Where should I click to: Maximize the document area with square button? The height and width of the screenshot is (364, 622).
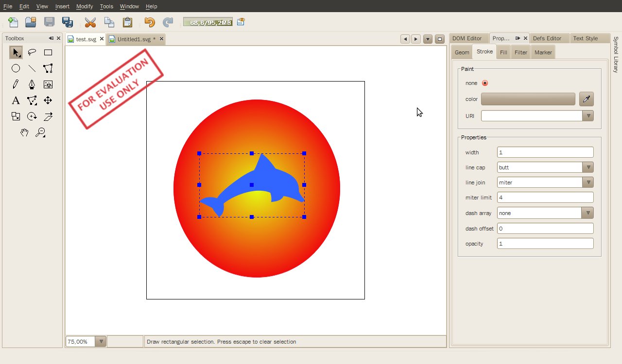439,39
